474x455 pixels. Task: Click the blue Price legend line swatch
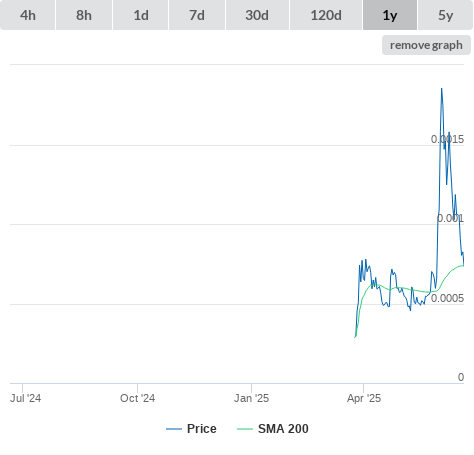[x=174, y=429]
